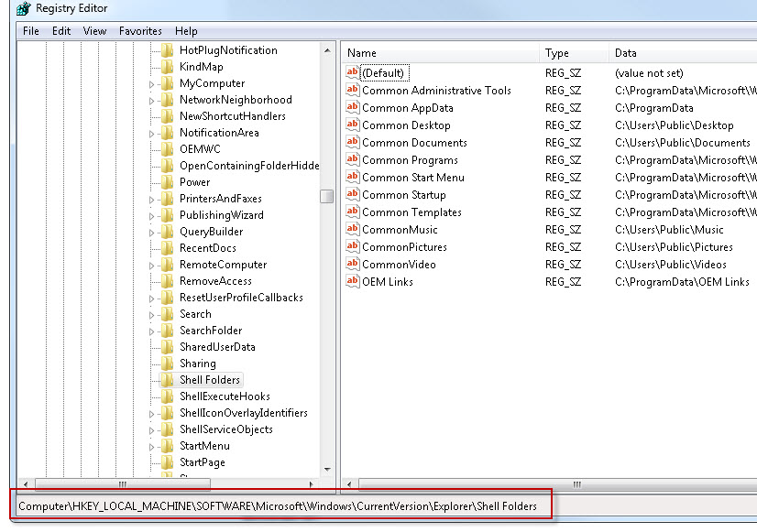Click the NewShortcutHandlers folder icon
The width and height of the screenshot is (757, 532).
167,116
